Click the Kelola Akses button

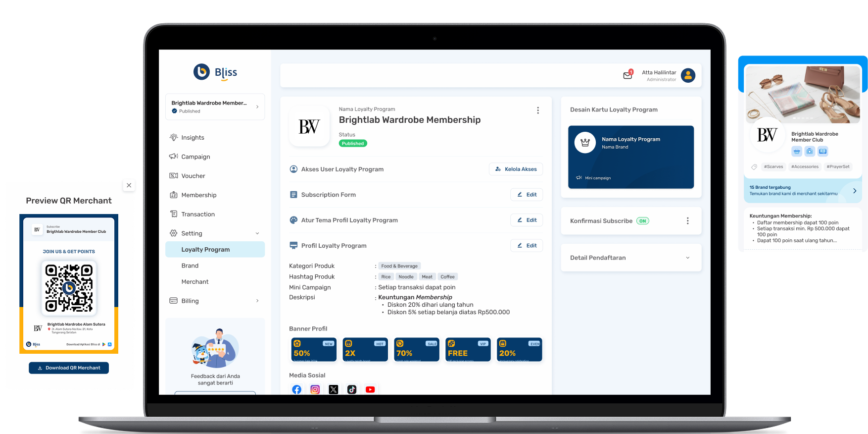point(516,169)
